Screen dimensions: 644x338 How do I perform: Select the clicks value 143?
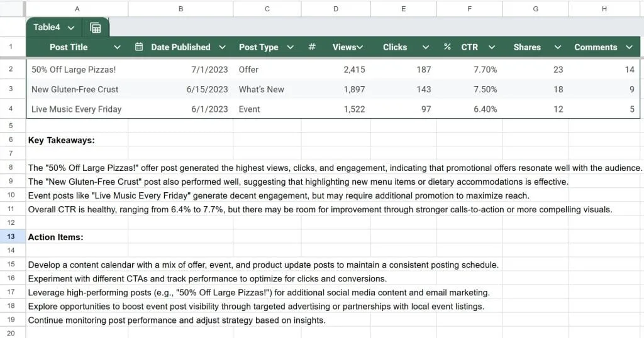(x=403, y=89)
